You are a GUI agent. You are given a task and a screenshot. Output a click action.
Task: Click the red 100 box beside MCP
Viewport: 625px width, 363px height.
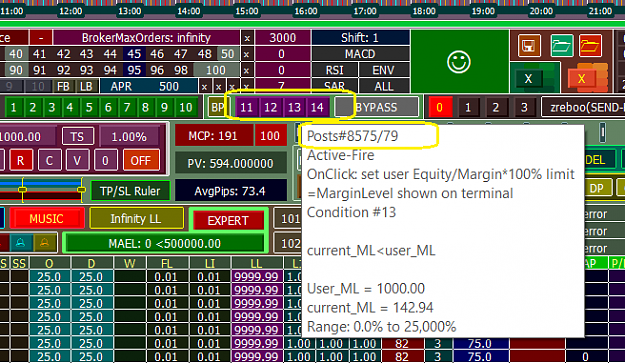[270, 136]
